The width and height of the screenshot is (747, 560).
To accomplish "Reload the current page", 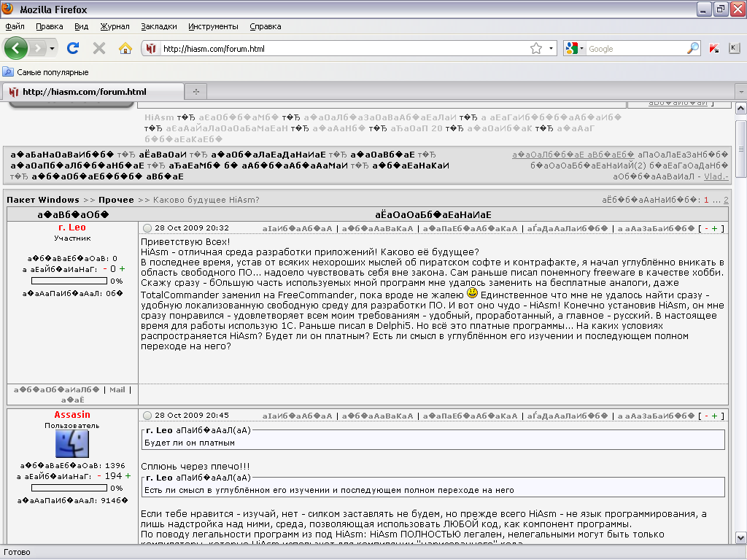I will tap(73, 48).
